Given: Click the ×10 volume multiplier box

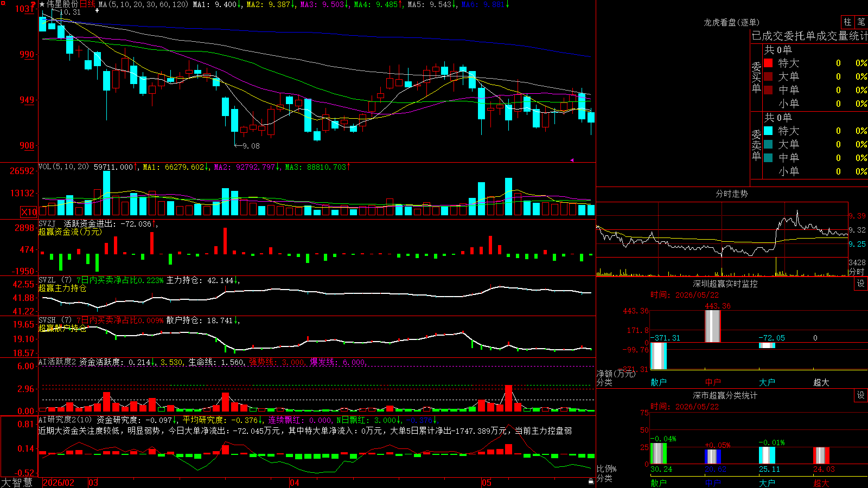Looking at the screenshot, I should point(29,212).
